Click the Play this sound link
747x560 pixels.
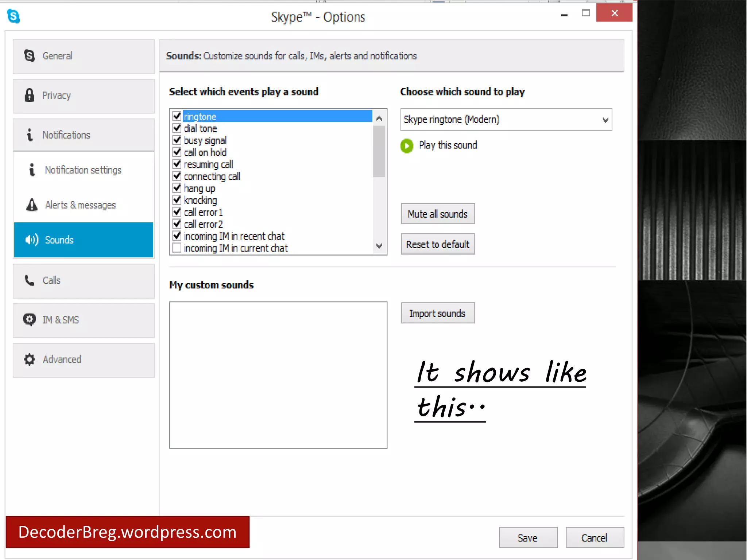[x=448, y=145]
